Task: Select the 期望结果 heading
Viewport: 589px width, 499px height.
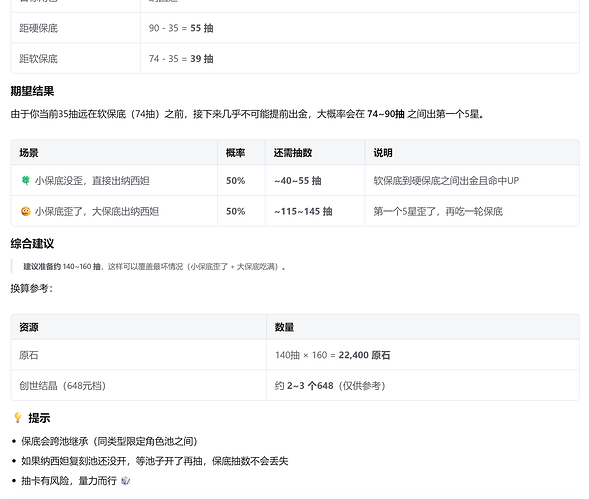Action: tap(32, 91)
